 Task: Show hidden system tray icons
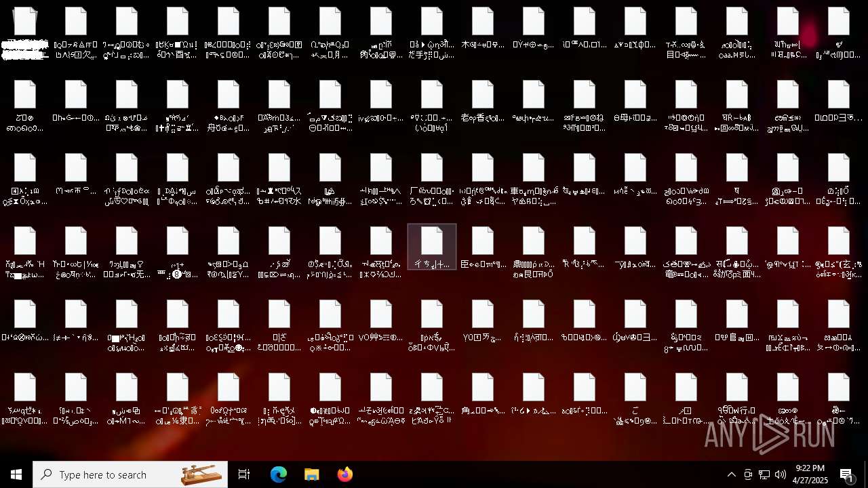[x=731, y=474]
